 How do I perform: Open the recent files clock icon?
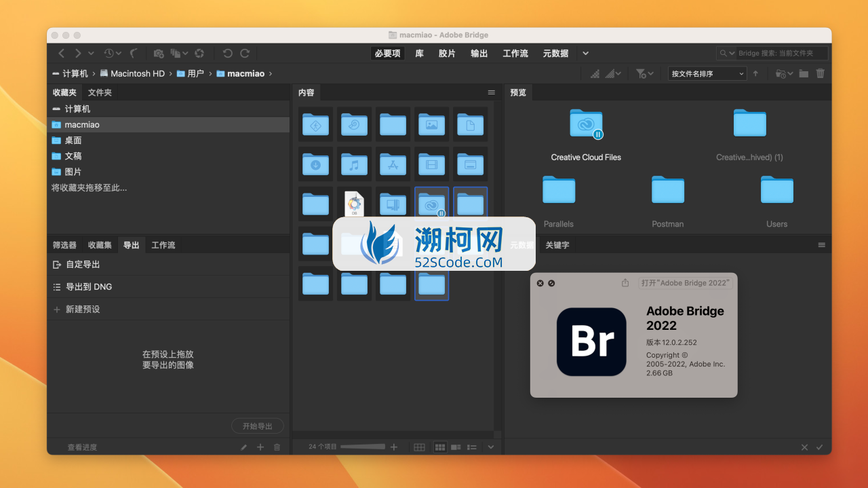[x=109, y=53]
